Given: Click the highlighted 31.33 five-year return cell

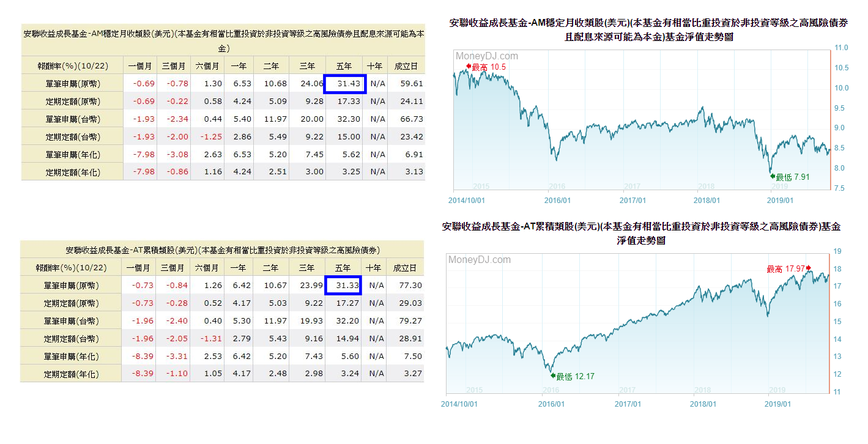Looking at the screenshot, I should pos(344,284).
